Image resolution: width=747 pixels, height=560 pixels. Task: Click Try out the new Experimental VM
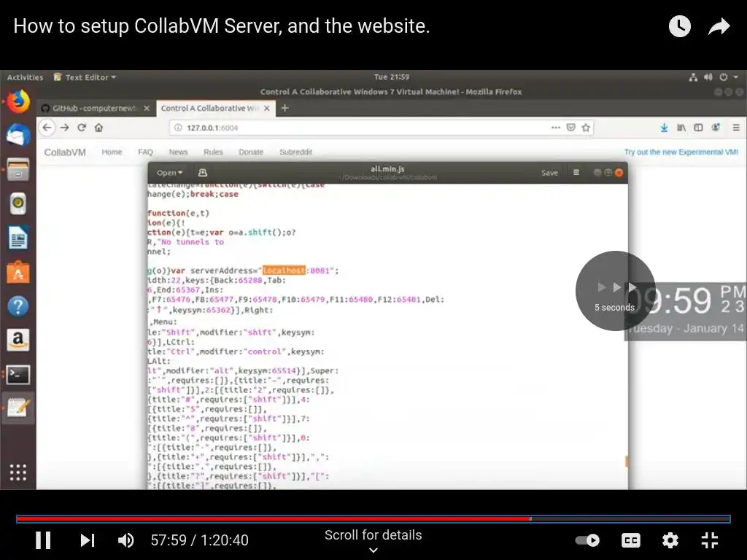(x=681, y=152)
